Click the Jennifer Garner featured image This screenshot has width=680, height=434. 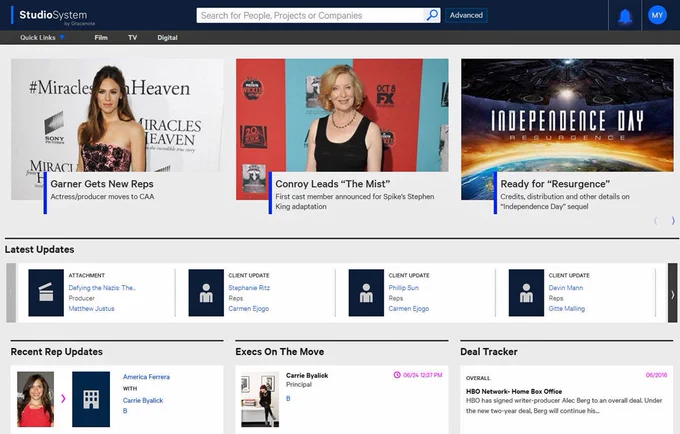coord(117,115)
